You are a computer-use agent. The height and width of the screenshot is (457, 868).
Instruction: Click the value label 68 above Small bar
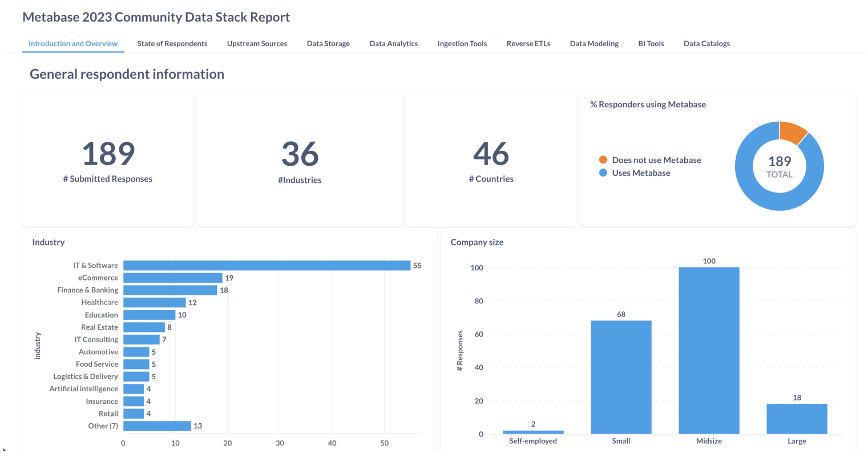pos(621,314)
